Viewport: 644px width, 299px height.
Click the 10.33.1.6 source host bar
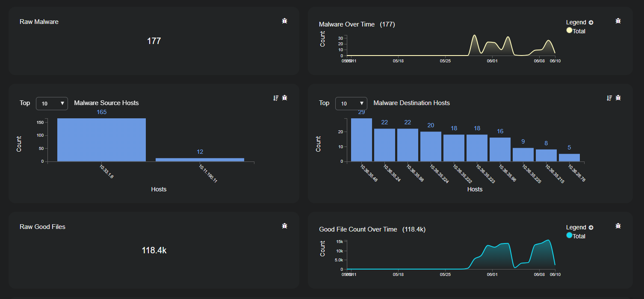101,140
